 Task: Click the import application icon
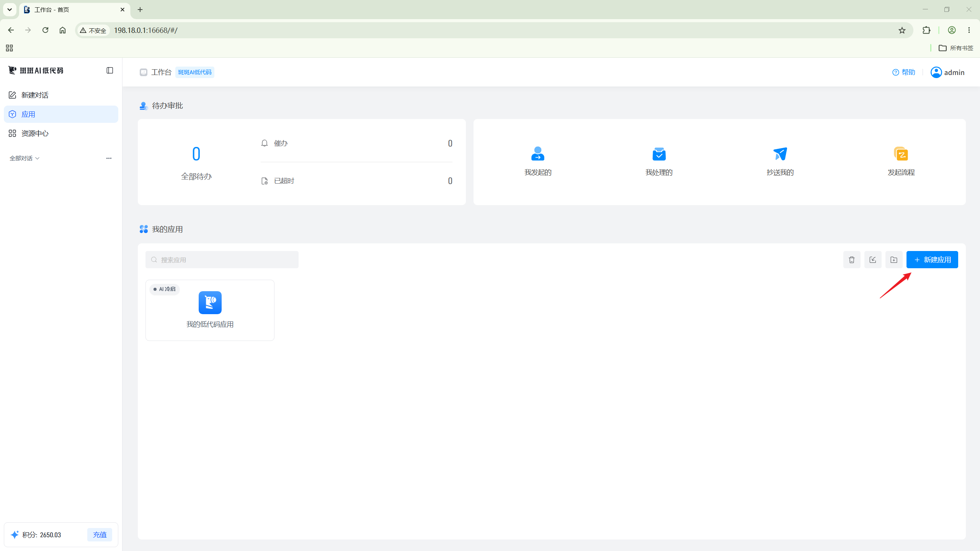pos(873,260)
